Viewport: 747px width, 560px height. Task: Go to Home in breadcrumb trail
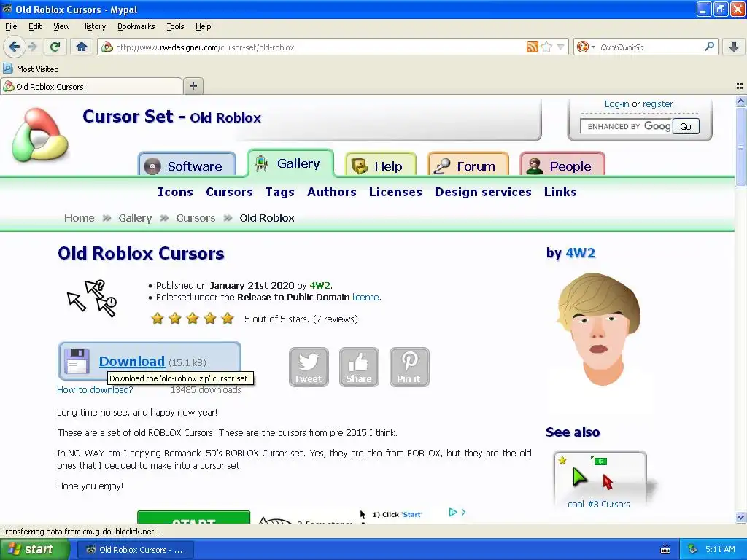[79, 218]
